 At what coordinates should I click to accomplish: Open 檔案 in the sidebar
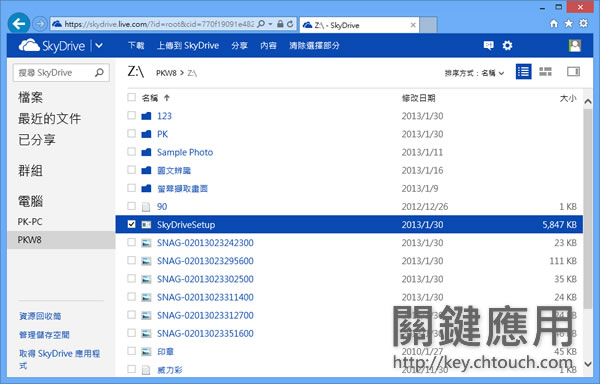(x=30, y=97)
